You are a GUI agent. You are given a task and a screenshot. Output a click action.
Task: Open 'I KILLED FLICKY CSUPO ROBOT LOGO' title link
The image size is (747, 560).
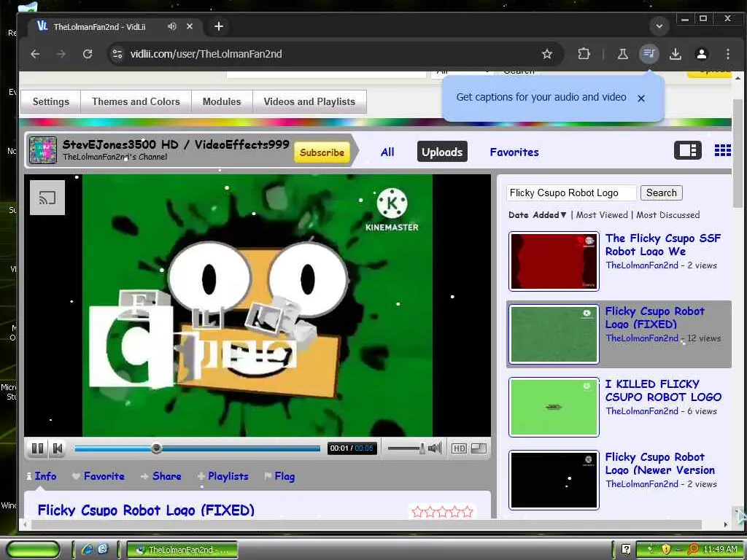[662, 391]
